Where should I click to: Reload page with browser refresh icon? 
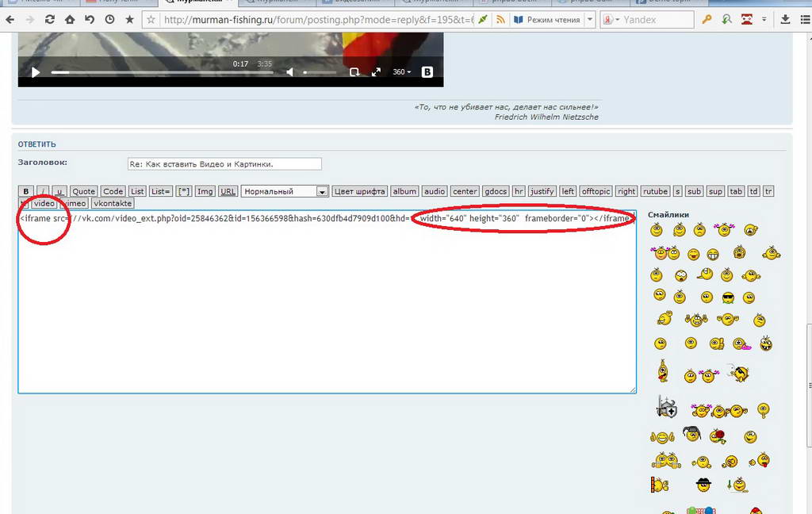[x=50, y=19]
